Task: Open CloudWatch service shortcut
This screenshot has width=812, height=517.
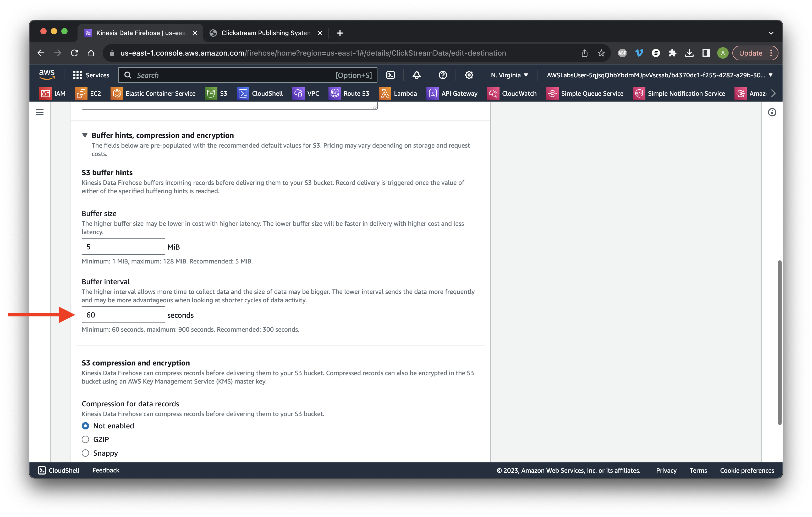Action: click(x=512, y=94)
